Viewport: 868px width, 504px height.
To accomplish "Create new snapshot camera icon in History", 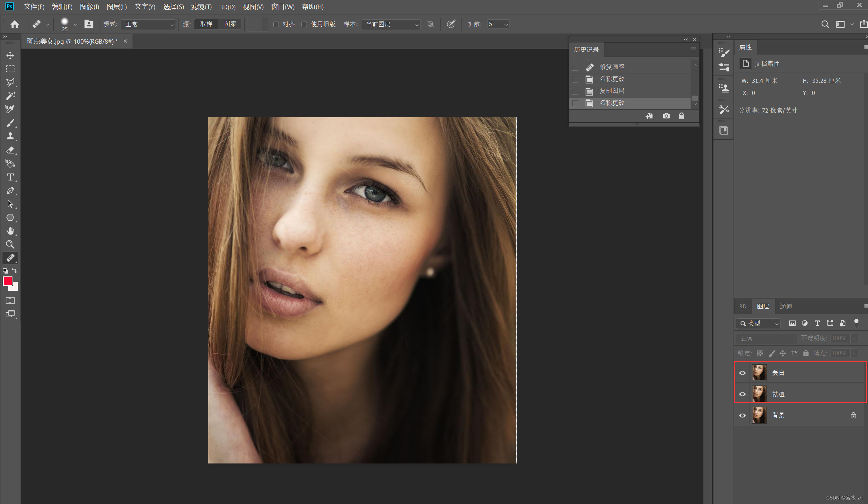I will pos(666,116).
